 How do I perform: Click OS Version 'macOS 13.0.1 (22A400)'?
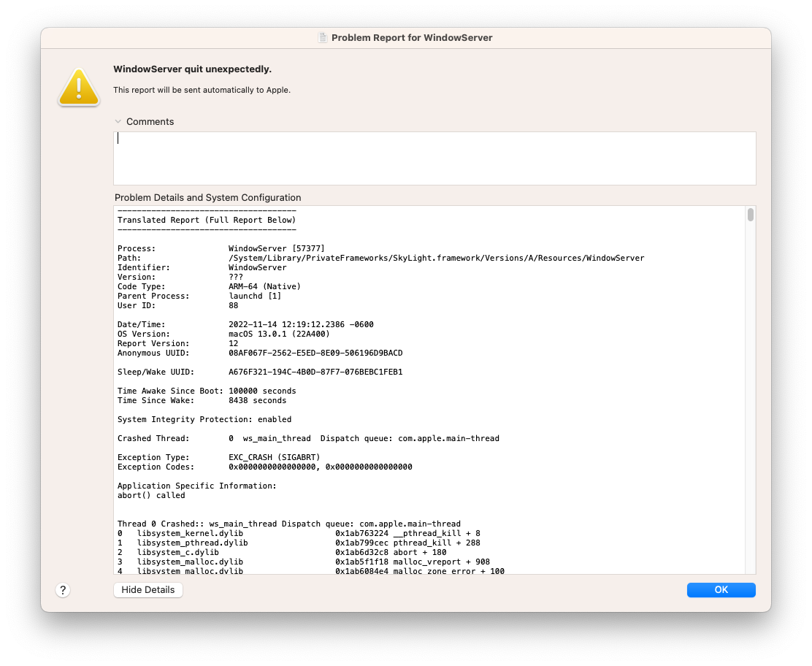pyautogui.click(x=279, y=334)
